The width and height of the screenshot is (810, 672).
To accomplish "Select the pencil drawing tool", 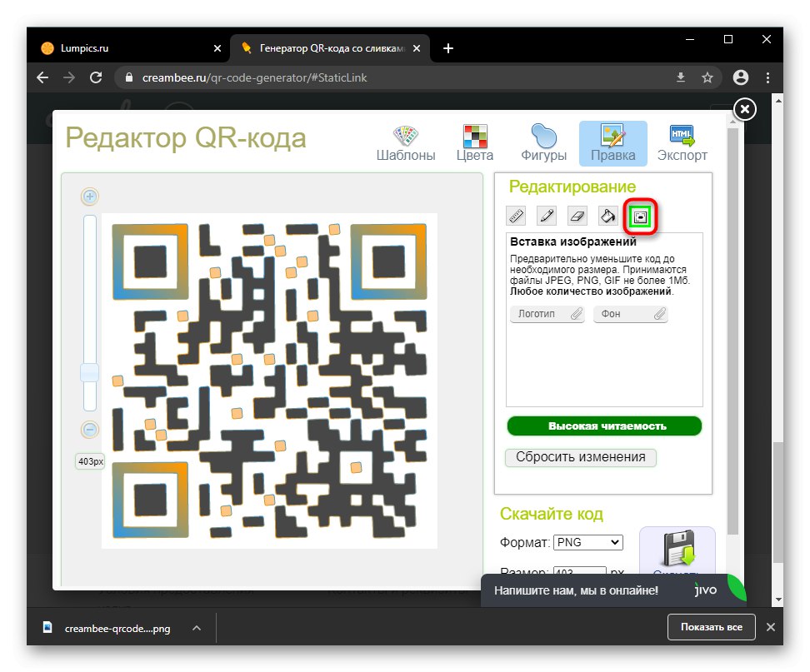I will pos(547,216).
